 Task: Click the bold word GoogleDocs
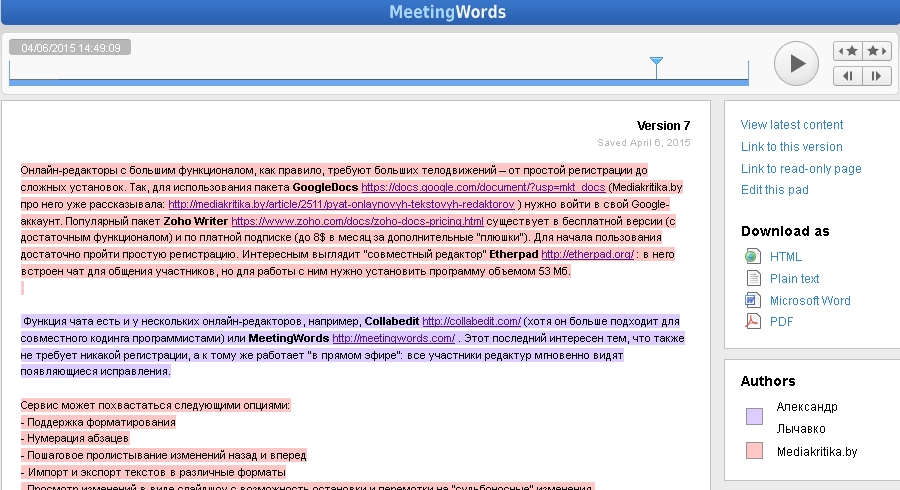pyautogui.click(x=325, y=187)
